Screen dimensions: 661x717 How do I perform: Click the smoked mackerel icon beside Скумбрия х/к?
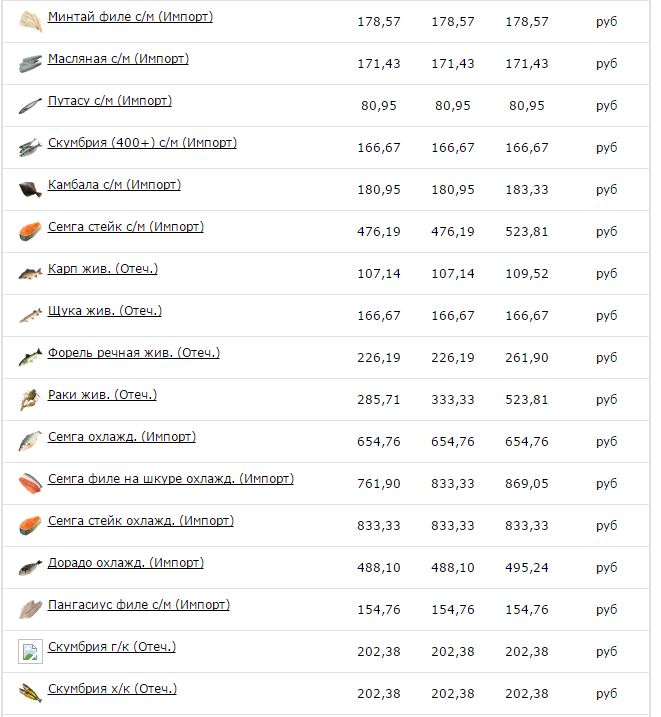(31, 693)
